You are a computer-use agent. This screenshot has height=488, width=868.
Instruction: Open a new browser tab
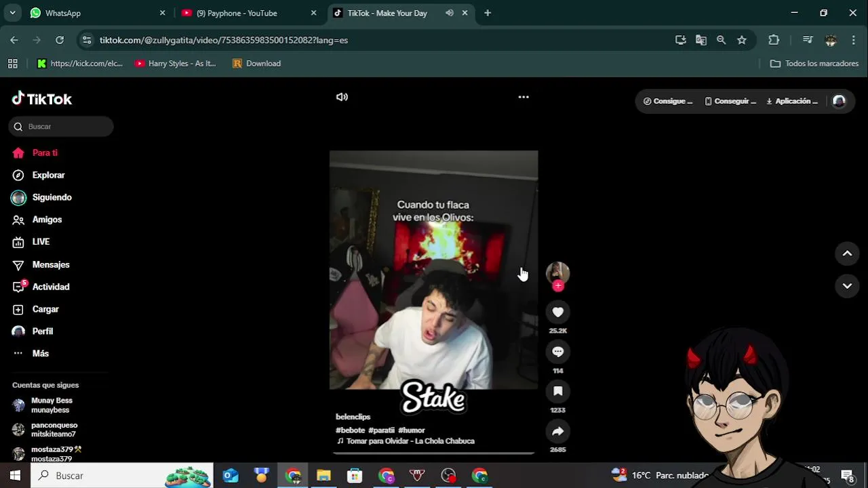coord(488,13)
